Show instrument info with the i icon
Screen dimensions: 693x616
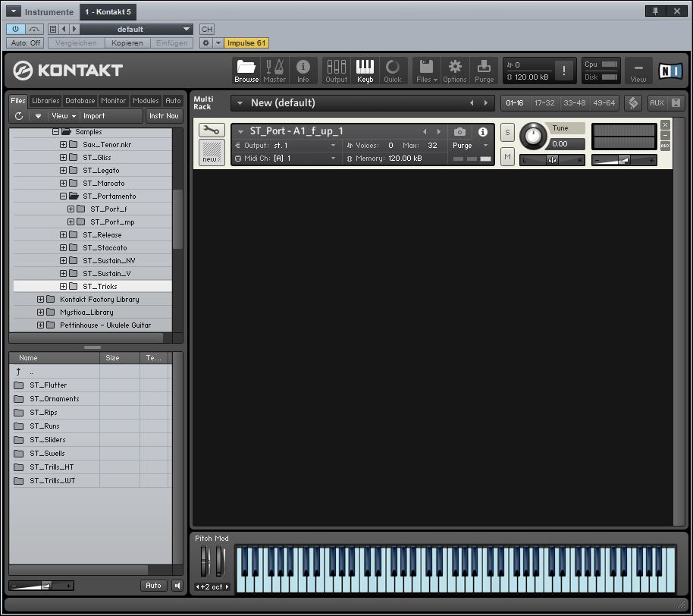[x=483, y=132]
